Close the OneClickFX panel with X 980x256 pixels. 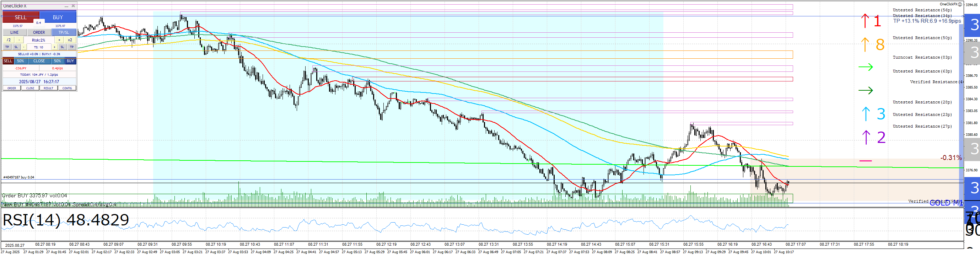point(73,6)
